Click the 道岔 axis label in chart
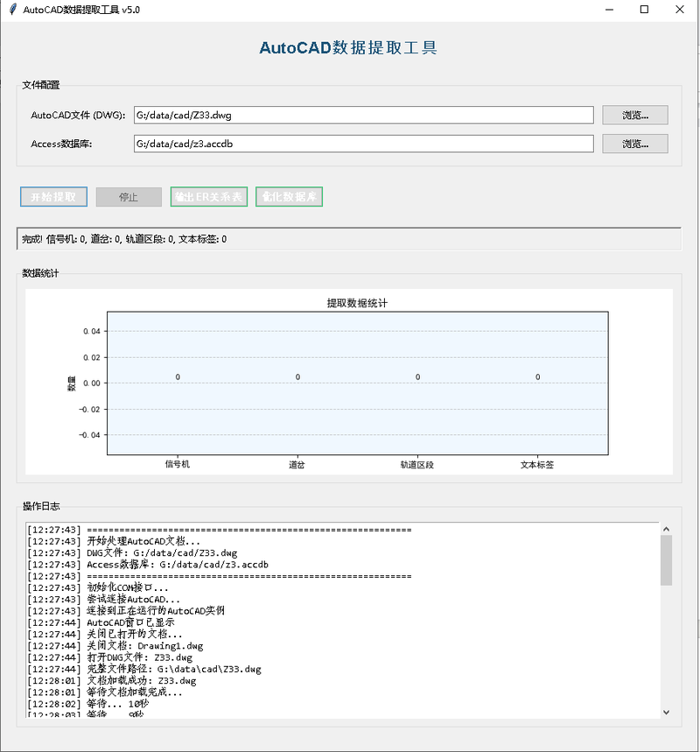Image resolution: width=700 pixels, height=752 pixels. click(x=297, y=464)
